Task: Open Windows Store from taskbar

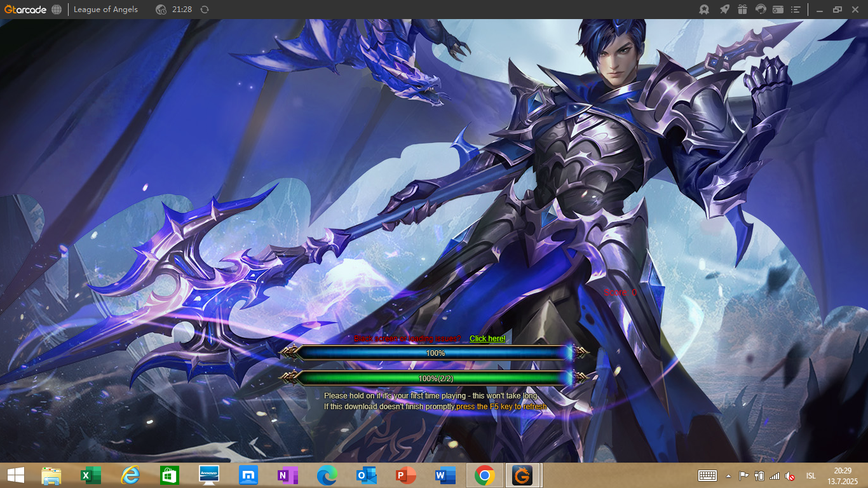Action: 170,475
